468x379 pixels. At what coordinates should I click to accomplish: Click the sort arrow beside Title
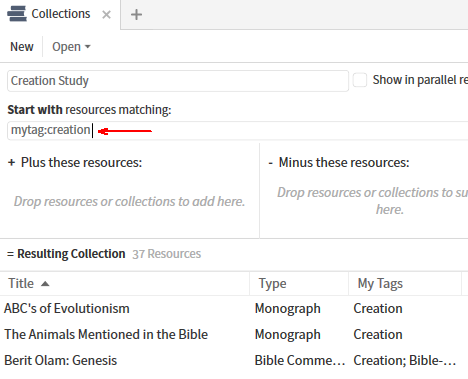click(x=45, y=284)
